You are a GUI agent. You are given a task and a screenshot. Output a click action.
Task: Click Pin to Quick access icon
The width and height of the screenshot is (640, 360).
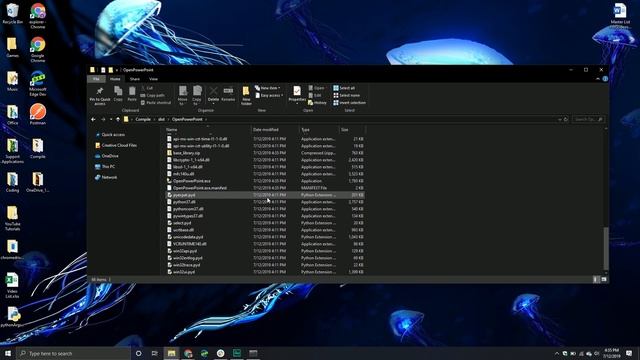coord(100,96)
